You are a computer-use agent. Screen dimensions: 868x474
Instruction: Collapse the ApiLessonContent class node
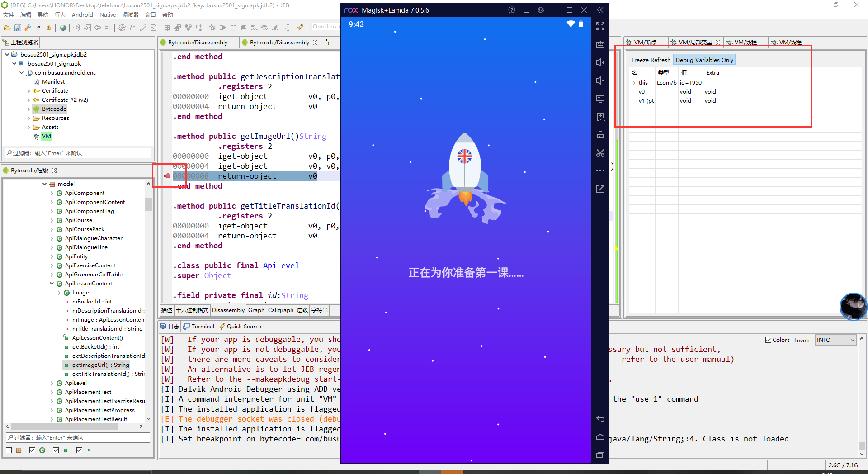coord(52,284)
